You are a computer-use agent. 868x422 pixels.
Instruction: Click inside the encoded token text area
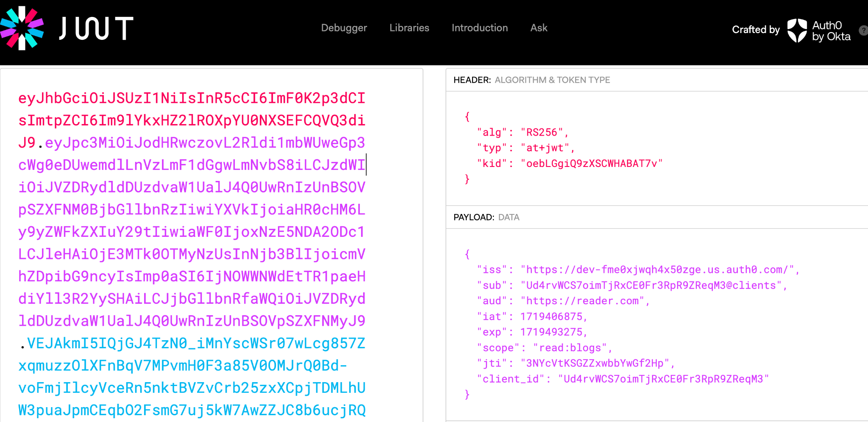coord(211,245)
